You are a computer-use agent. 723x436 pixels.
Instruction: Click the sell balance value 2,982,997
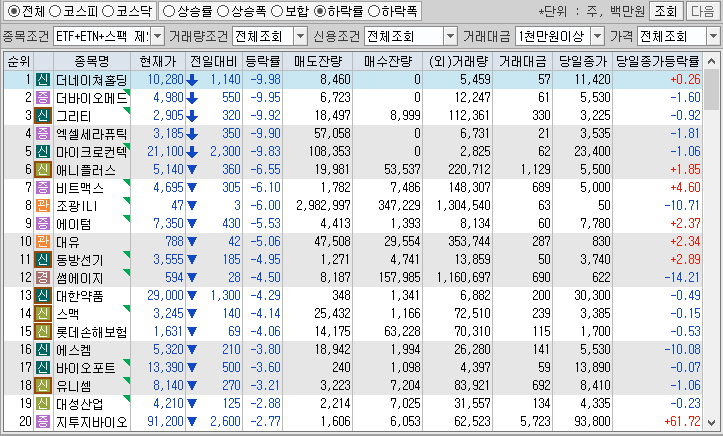[x=323, y=206]
